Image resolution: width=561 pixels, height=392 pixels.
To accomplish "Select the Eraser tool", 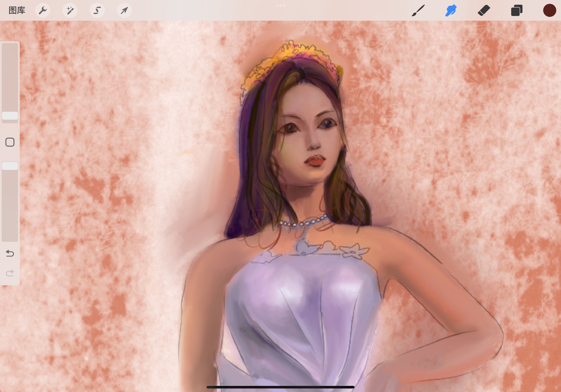I will [x=484, y=11].
